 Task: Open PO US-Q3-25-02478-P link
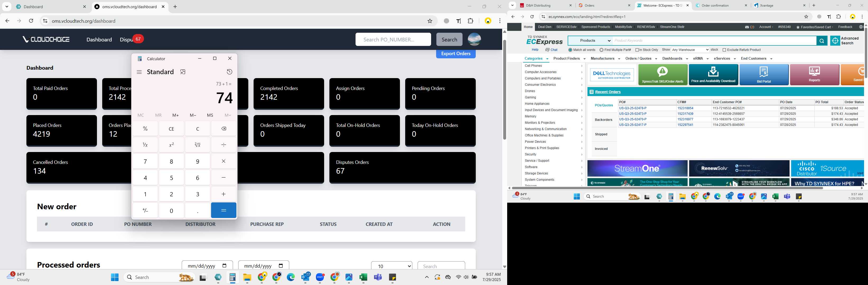(632, 108)
